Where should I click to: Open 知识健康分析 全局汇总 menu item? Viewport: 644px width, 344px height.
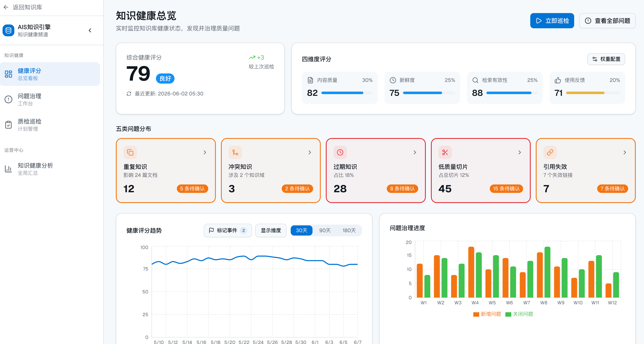[50, 169]
